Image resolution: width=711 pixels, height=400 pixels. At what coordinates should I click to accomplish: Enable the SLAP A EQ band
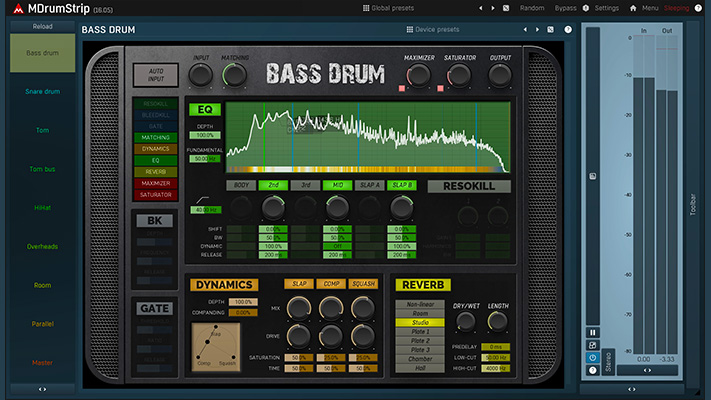(369, 186)
